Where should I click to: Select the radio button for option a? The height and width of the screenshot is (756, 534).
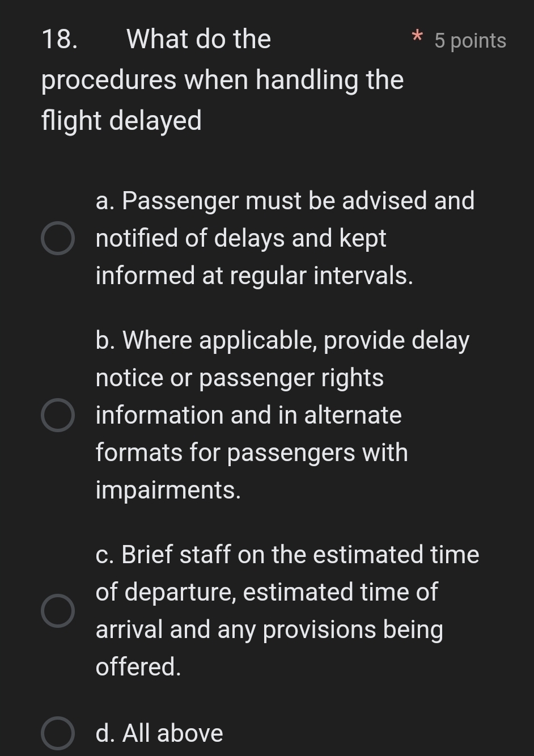(x=57, y=239)
